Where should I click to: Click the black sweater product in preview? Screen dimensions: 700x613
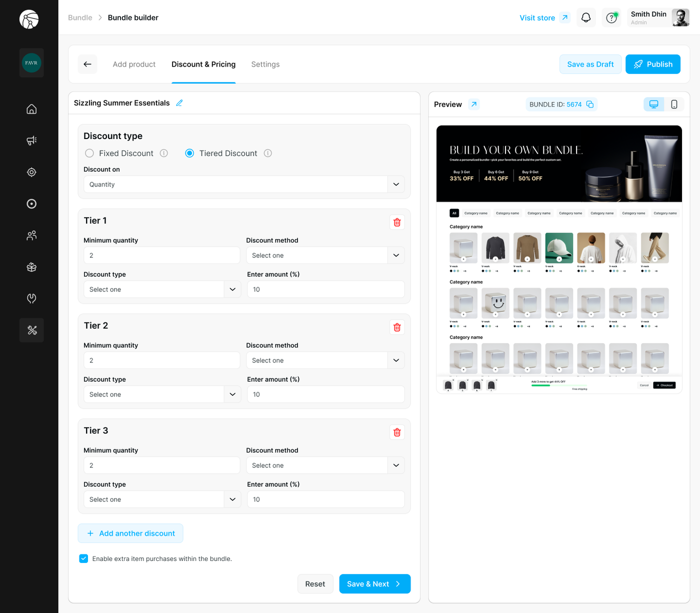pyautogui.click(x=495, y=247)
